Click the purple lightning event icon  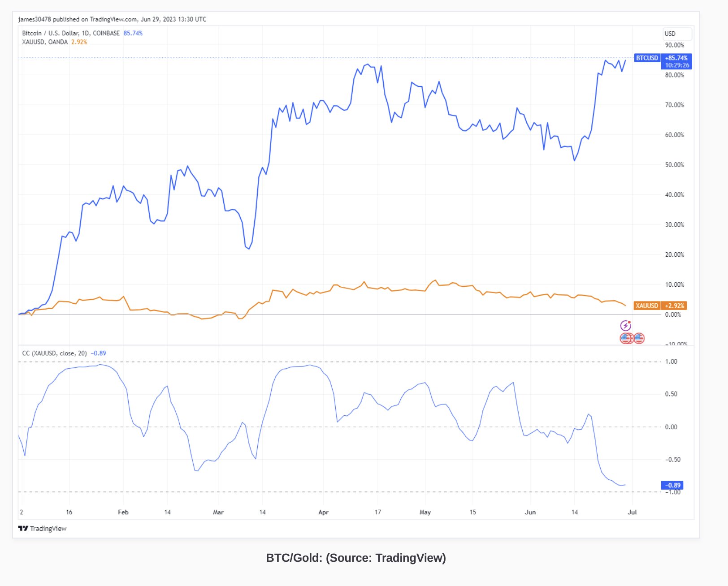pyautogui.click(x=626, y=326)
